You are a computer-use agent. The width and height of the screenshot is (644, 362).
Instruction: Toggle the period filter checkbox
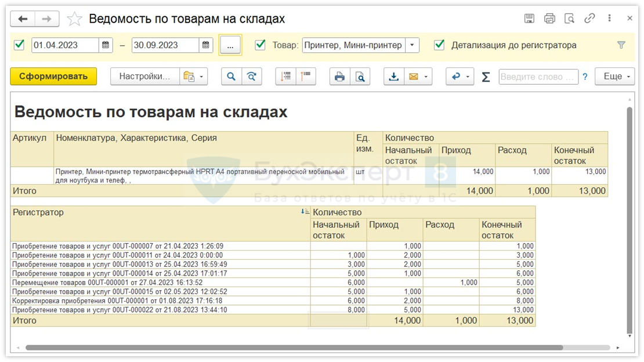(19, 45)
